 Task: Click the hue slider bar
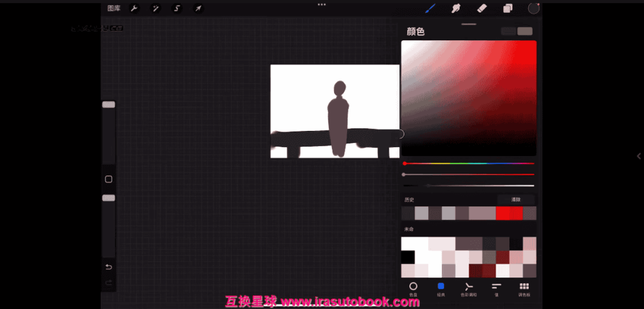(x=469, y=164)
